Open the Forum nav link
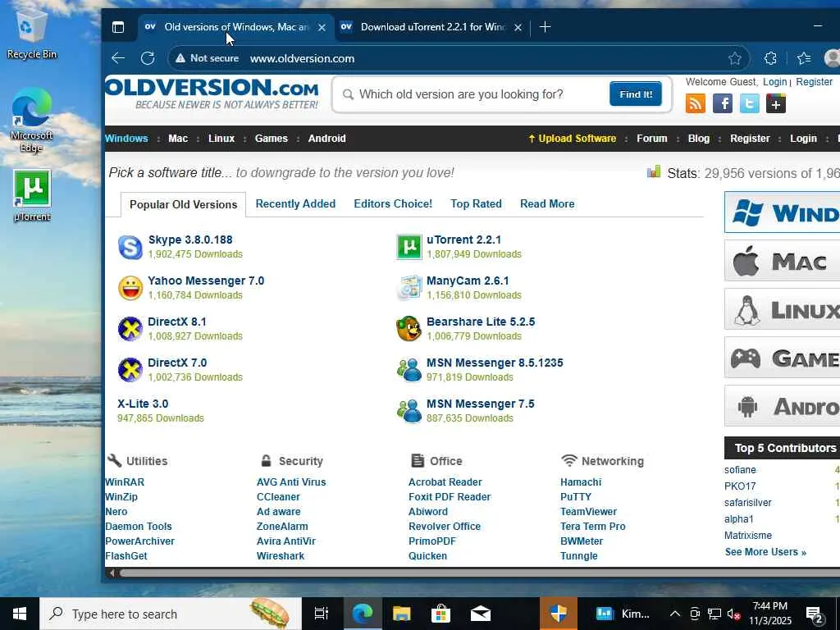840x630 pixels. [651, 138]
